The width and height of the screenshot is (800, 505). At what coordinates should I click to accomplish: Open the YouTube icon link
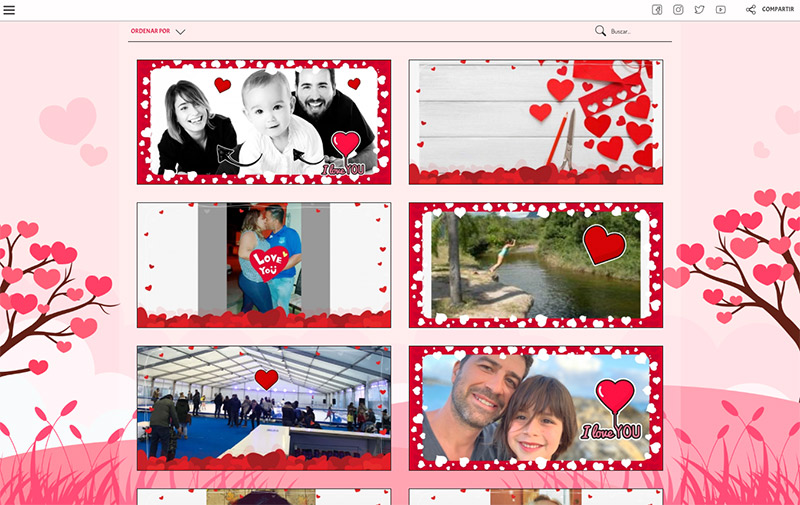coord(720,10)
